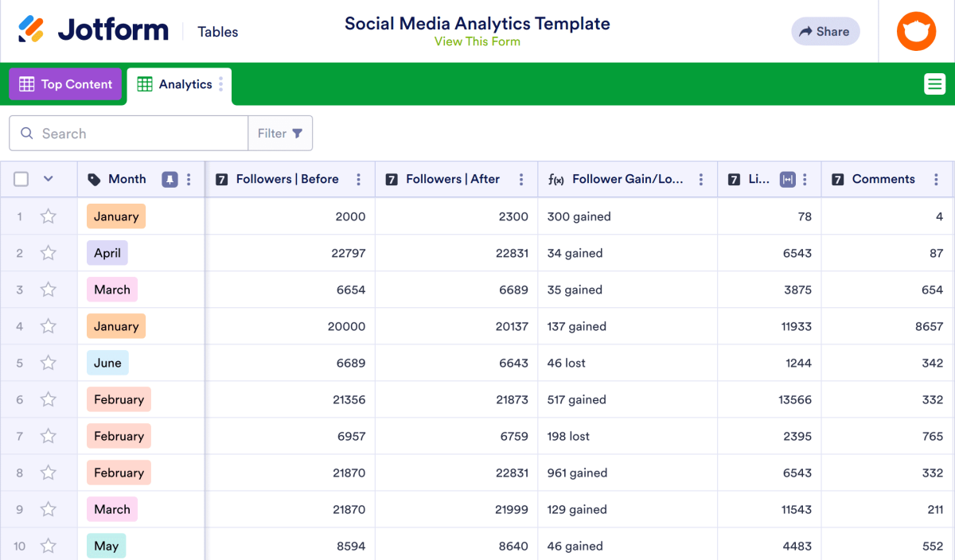The height and width of the screenshot is (560, 955).
Task: Click the View This Form link
Action: [x=477, y=41]
